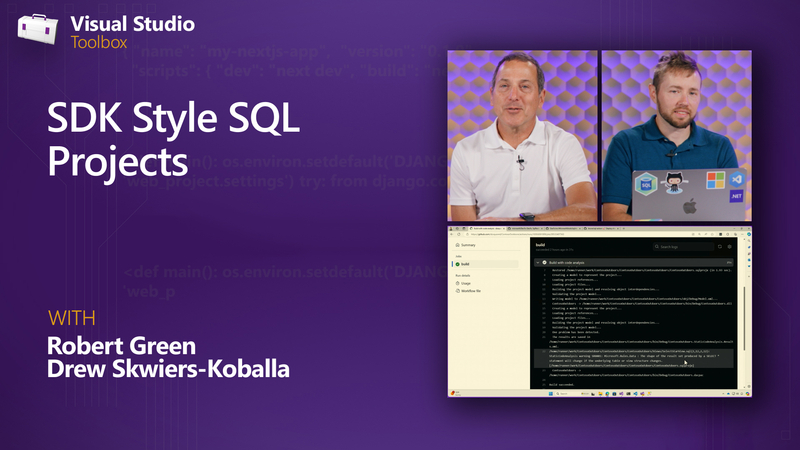Open the log settings gear icon
800x450 pixels.
[731, 245]
